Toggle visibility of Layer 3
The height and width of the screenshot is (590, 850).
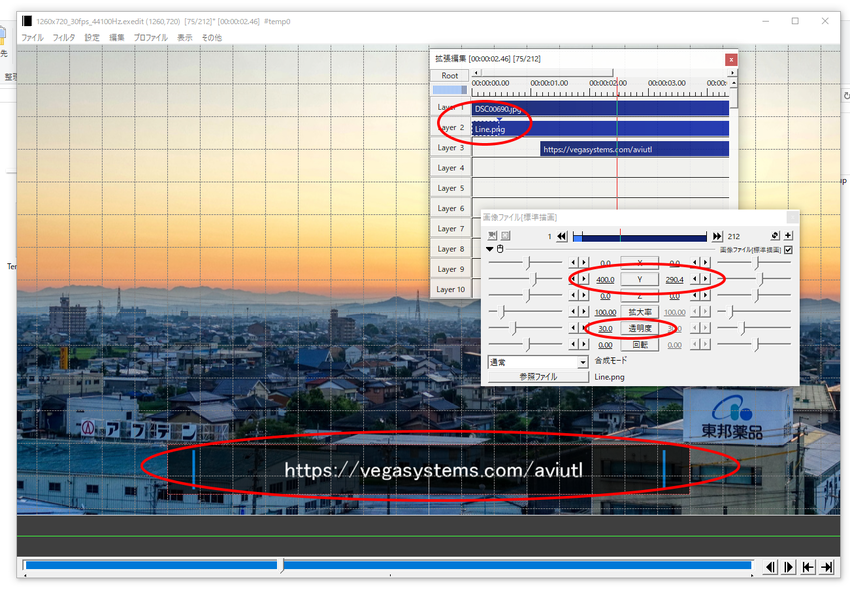click(x=450, y=148)
